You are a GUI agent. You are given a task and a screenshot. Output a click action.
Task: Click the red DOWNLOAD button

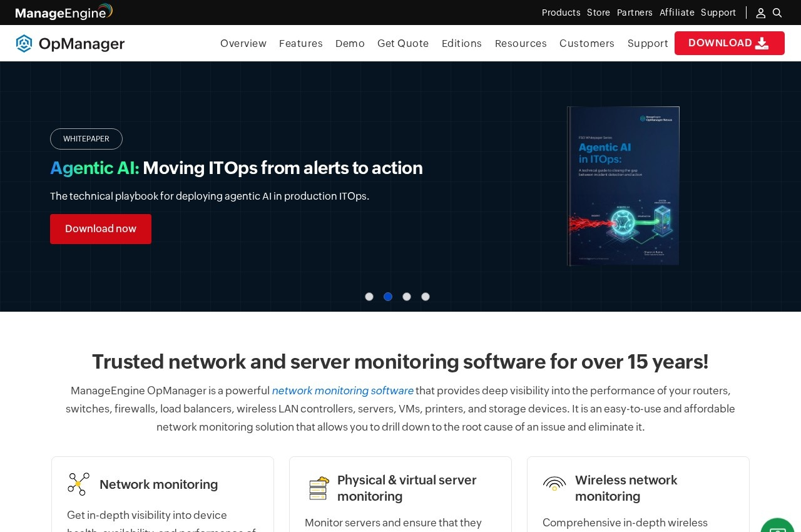point(730,43)
